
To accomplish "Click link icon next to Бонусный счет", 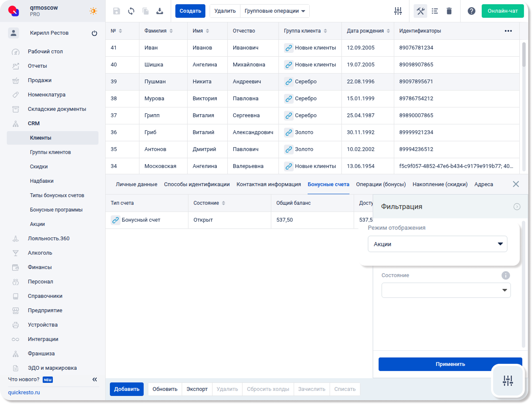I will 115,220.
